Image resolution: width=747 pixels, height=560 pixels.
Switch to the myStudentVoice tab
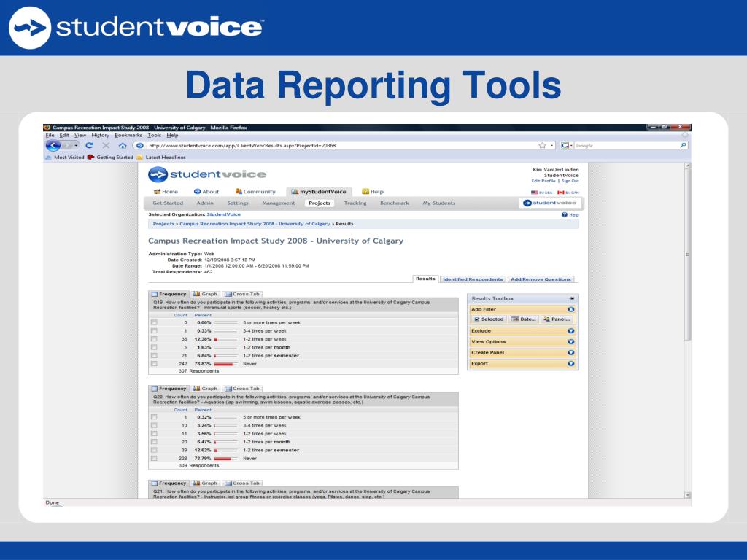[x=319, y=192]
